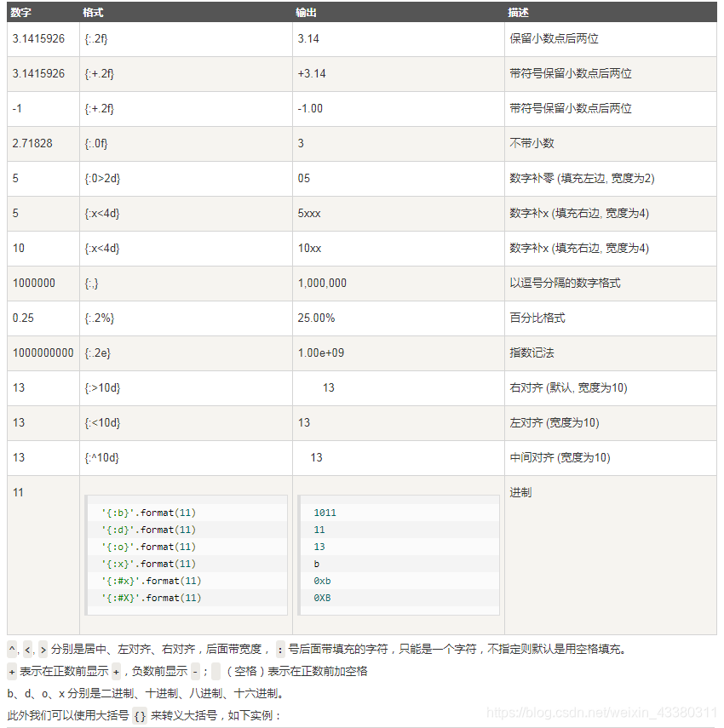The width and height of the screenshot is (724, 728).
Task: Click code line '{:o}'.format(11)
Action: (148, 547)
